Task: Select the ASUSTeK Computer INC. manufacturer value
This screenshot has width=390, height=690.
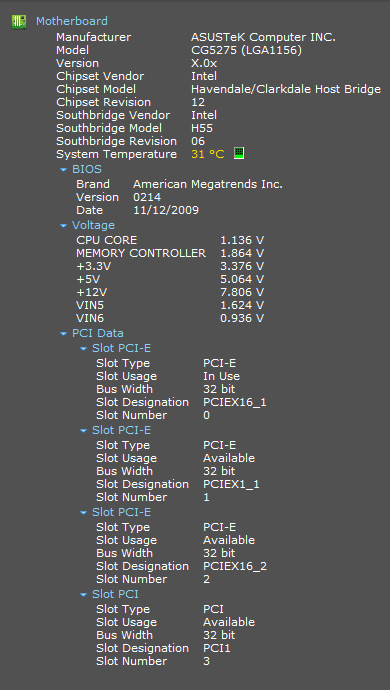Action: (263, 37)
